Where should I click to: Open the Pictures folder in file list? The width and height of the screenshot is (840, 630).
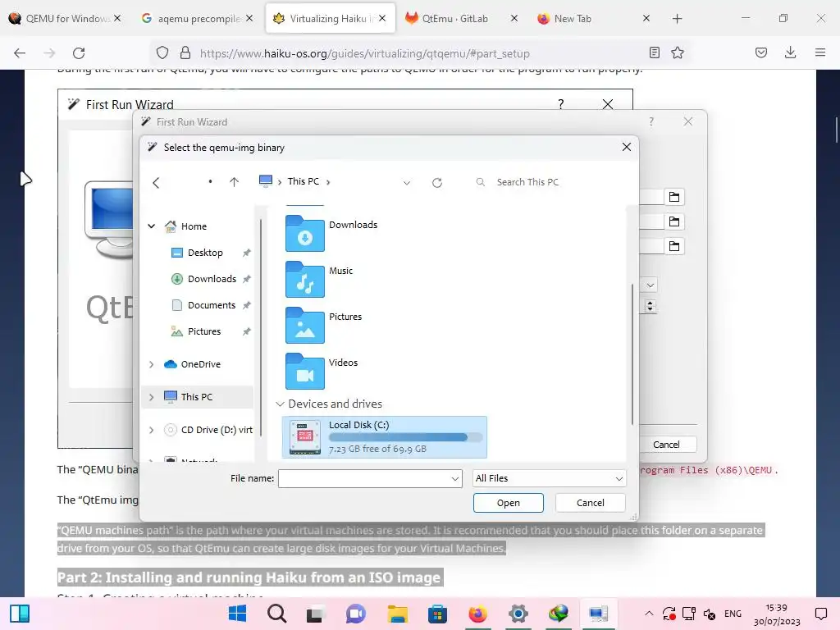(x=323, y=325)
